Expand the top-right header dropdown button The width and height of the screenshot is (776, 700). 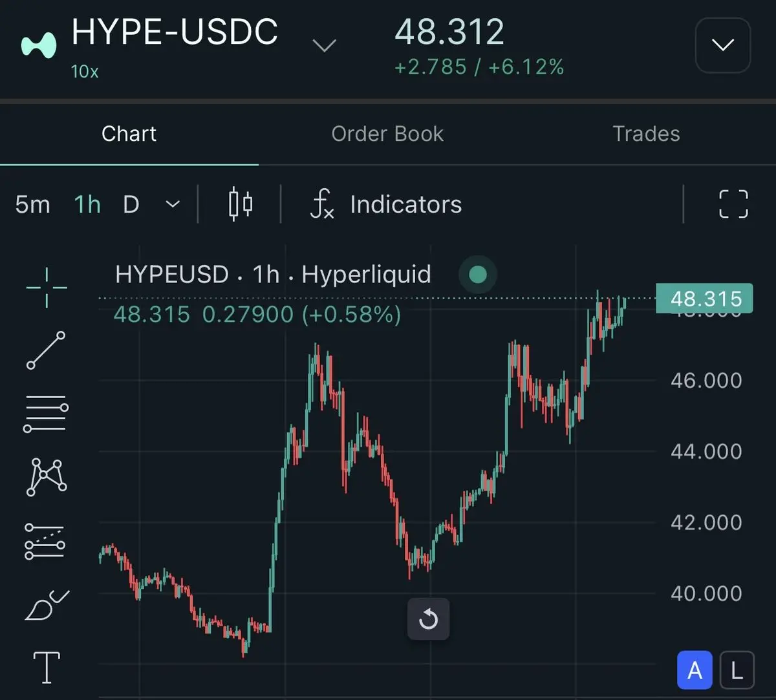tap(722, 45)
